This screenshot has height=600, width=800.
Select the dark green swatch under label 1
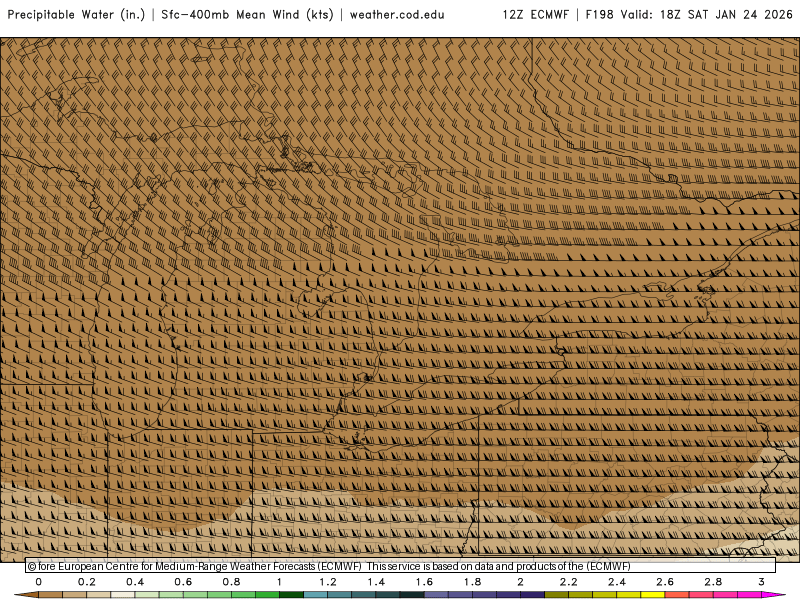[291, 595]
